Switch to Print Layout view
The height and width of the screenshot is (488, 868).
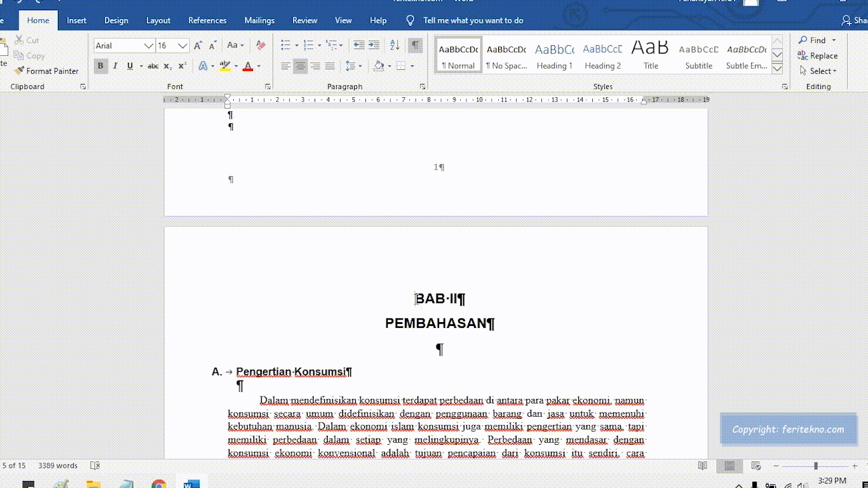[729, 466]
